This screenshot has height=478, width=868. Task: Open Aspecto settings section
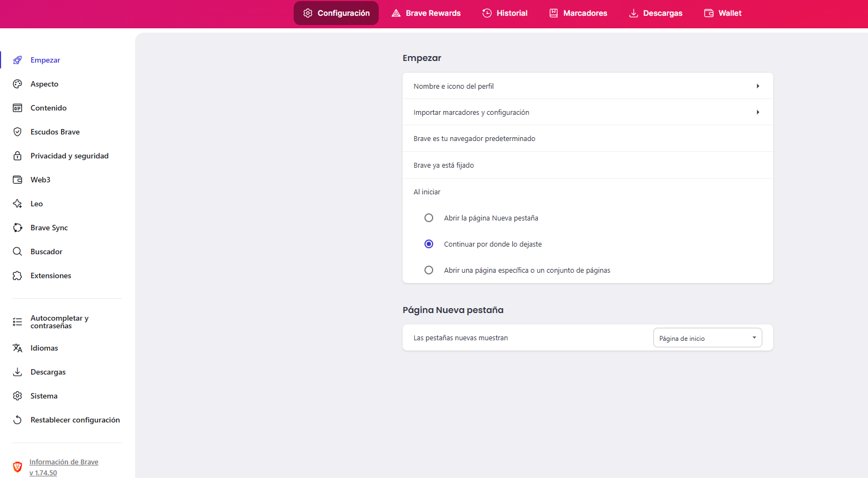pyautogui.click(x=44, y=84)
